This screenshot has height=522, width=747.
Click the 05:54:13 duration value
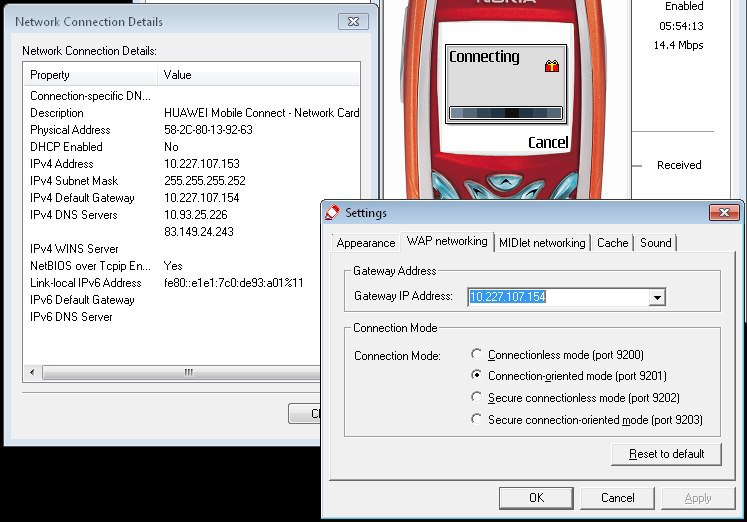pos(681,26)
